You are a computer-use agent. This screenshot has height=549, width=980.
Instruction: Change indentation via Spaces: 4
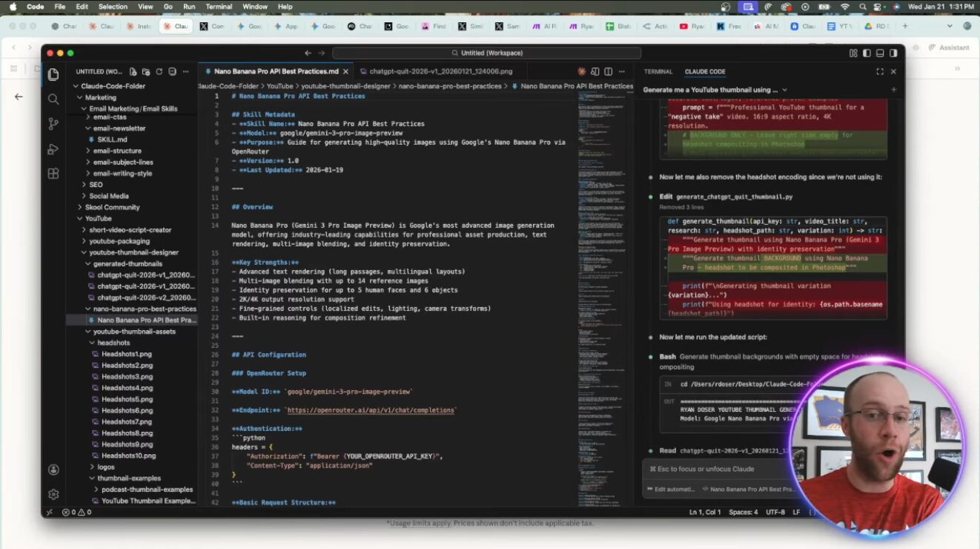tap(743, 512)
